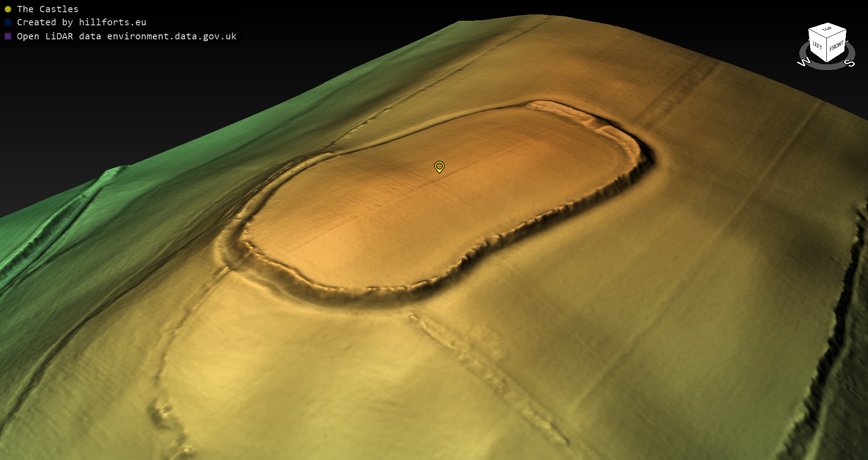Click the steep dark scarp at far right edge
This screenshot has width=868, height=460.
(841, 317)
